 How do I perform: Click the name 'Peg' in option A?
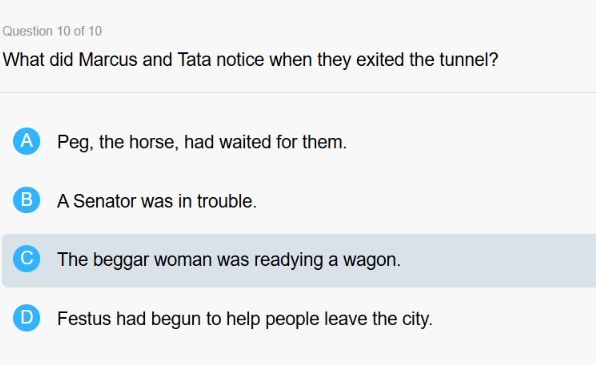[74, 143]
